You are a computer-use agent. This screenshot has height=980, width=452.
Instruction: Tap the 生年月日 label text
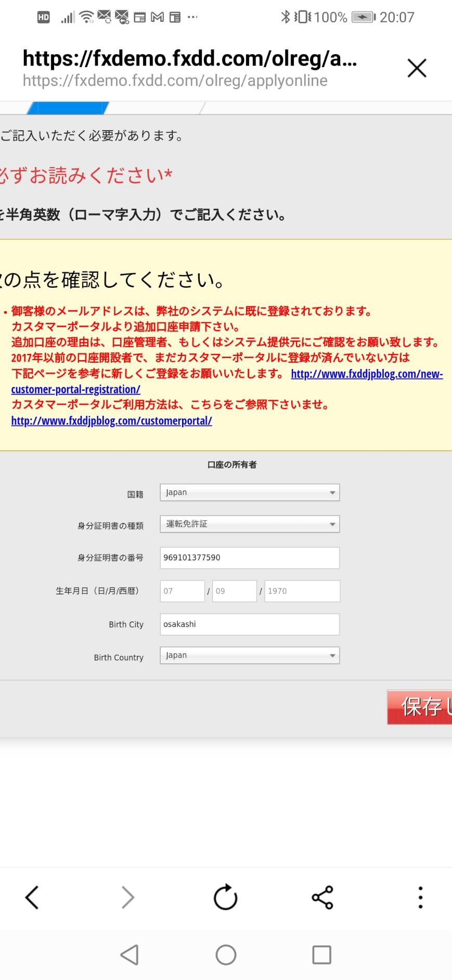(x=97, y=591)
